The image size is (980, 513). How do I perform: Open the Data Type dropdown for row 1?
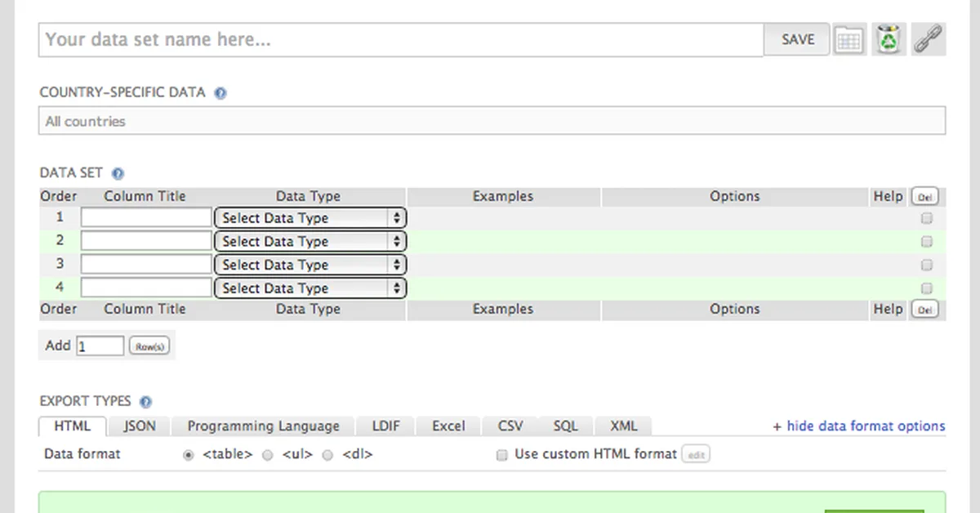(x=309, y=217)
